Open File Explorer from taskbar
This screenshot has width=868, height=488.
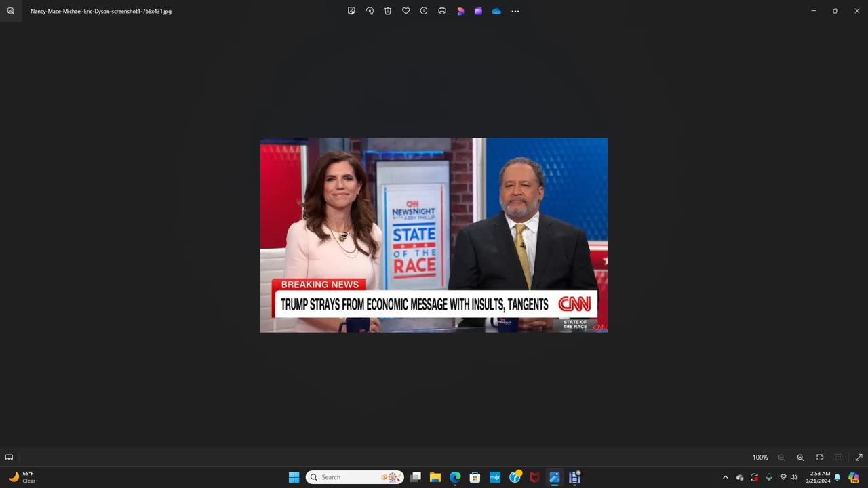(435, 477)
